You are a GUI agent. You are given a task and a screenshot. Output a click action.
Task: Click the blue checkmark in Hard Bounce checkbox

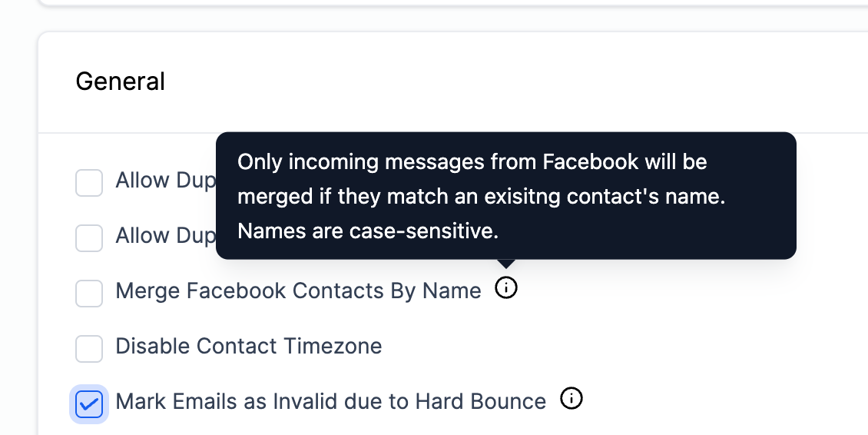click(89, 404)
